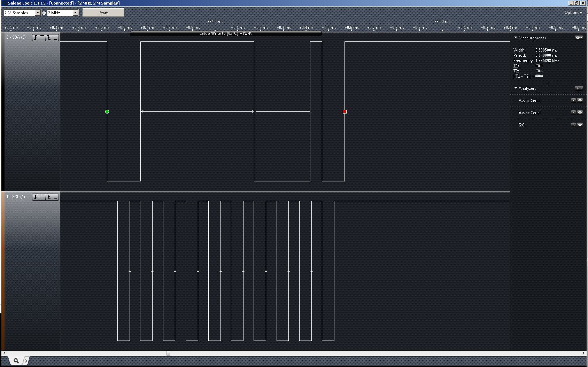Set high-level trigger on SDA channel
The height and width of the screenshot is (367, 588).
point(42,38)
